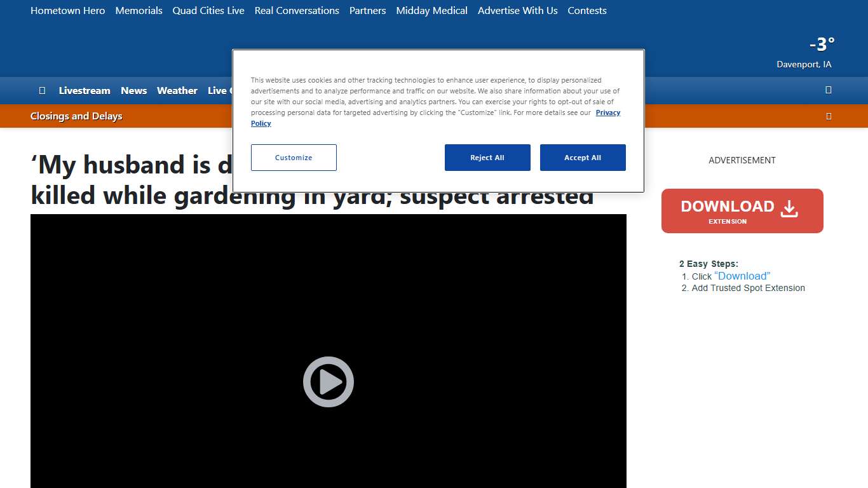The width and height of the screenshot is (868, 488).
Task: Open the hamburger menu in the navigation bar
Action: (42, 90)
